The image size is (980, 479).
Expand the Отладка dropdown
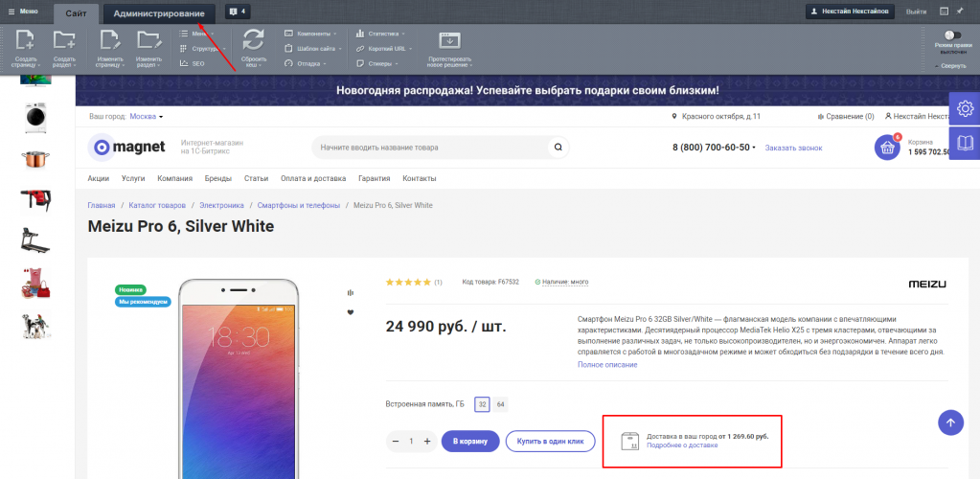coord(306,63)
